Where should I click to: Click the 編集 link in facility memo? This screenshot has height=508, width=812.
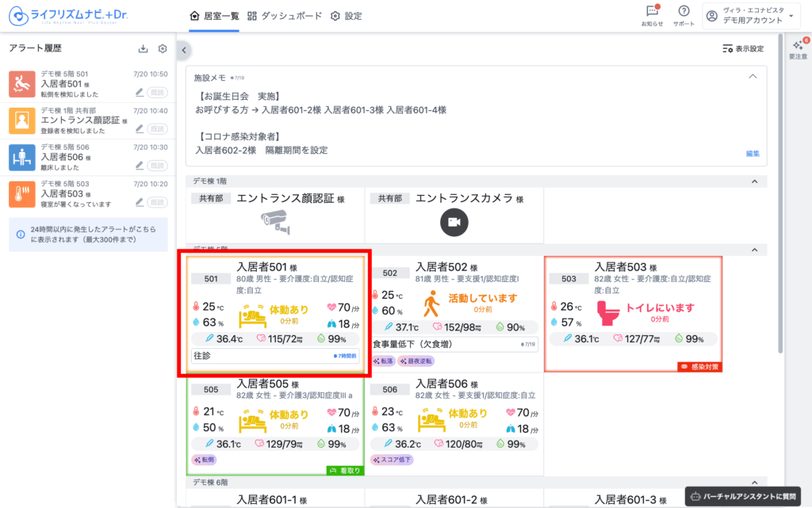[753, 154]
